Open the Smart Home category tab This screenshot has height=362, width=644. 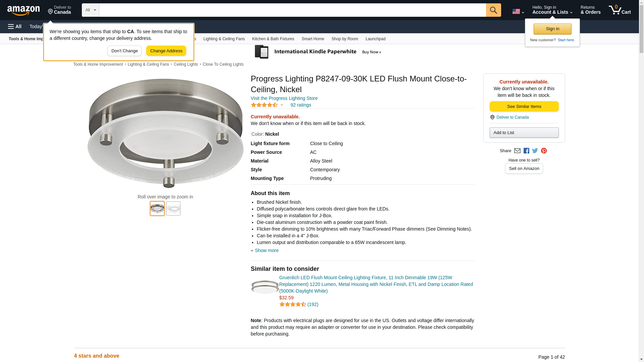point(313,39)
